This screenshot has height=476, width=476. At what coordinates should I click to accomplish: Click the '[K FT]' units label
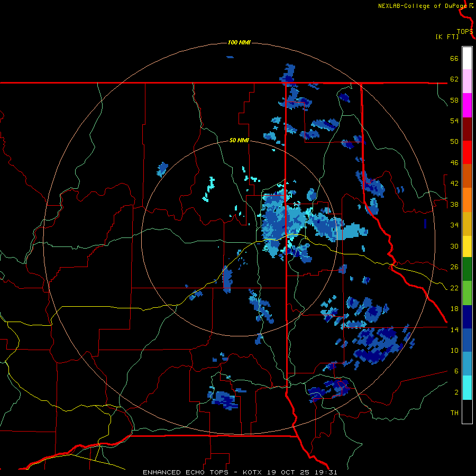point(447,37)
